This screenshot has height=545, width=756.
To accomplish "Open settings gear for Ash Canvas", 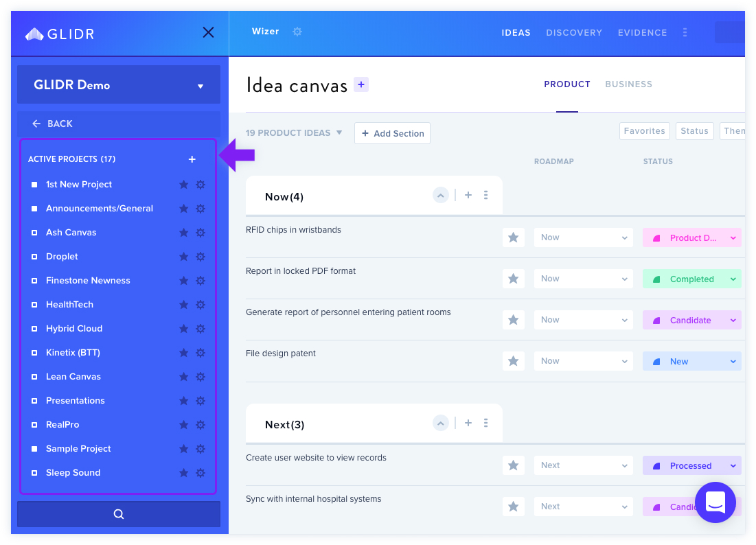I will tap(201, 233).
